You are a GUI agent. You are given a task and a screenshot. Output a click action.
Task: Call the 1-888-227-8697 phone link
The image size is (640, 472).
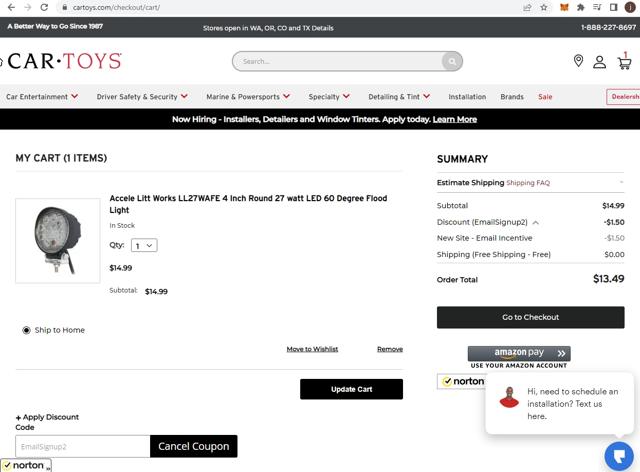(608, 27)
